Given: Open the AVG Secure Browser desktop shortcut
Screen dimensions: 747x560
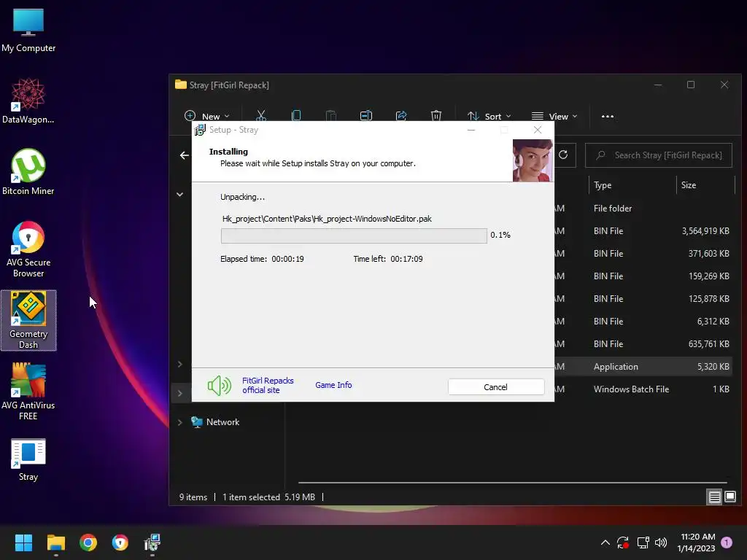Looking at the screenshot, I should [28, 249].
